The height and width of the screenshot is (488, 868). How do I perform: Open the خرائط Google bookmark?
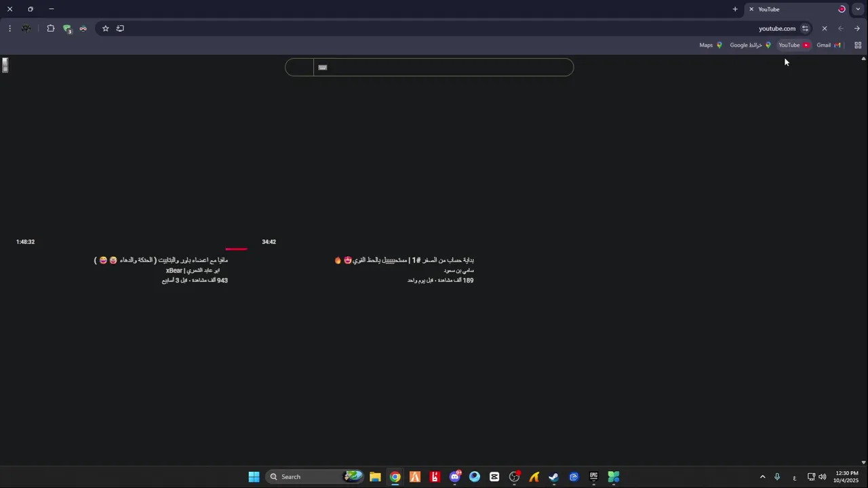coord(751,45)
